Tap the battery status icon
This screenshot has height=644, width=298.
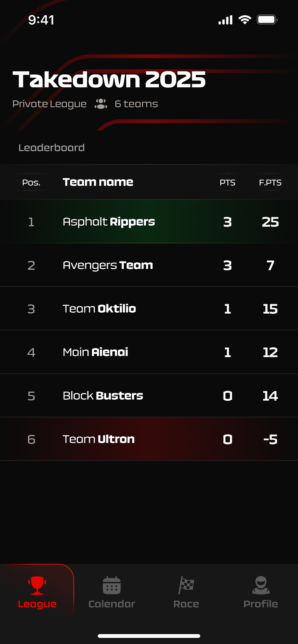click(x=267, y=20)
